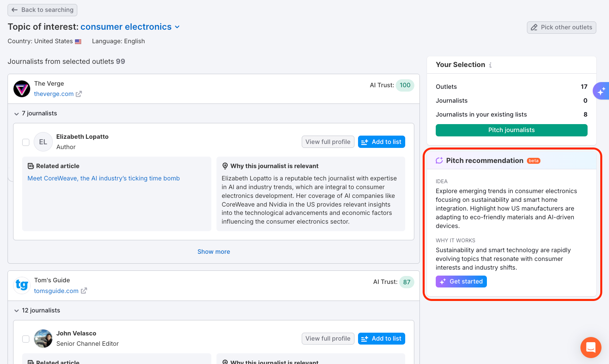Image resolution: width=609 pixels, height=364 pixels.
Task: Click Get started in Pitch recommendation
Action: [461, 282]
